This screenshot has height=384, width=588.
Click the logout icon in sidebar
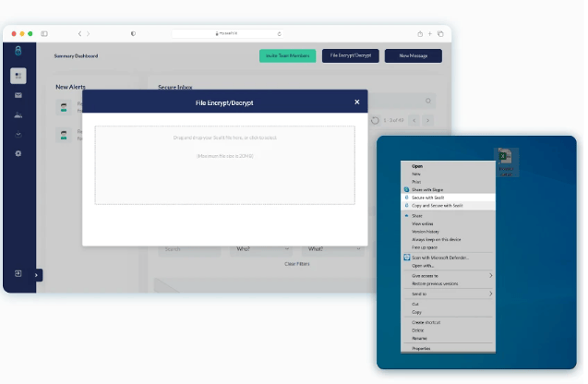pos(18,273)
